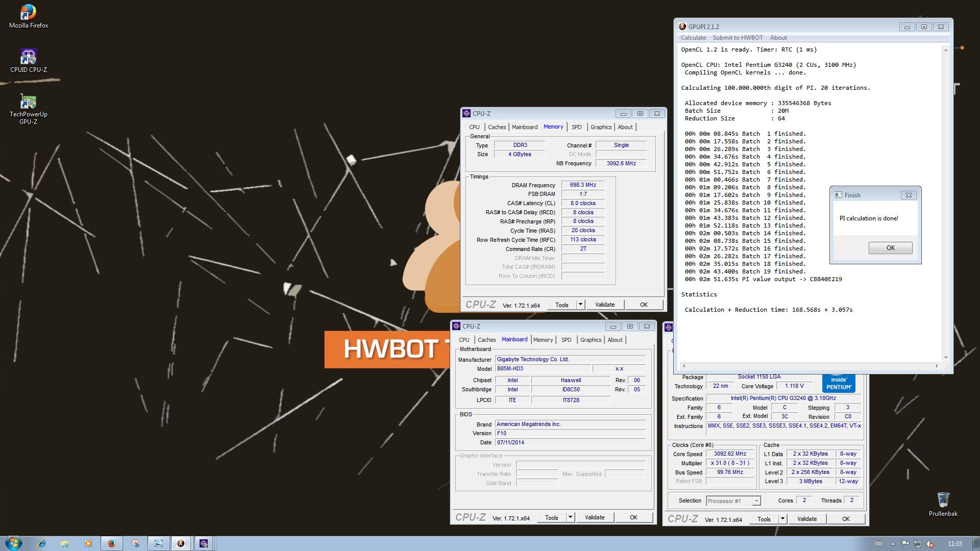Switch to Memory tab in Mainboard window
The image size is (980, 551).
point(543,340)
